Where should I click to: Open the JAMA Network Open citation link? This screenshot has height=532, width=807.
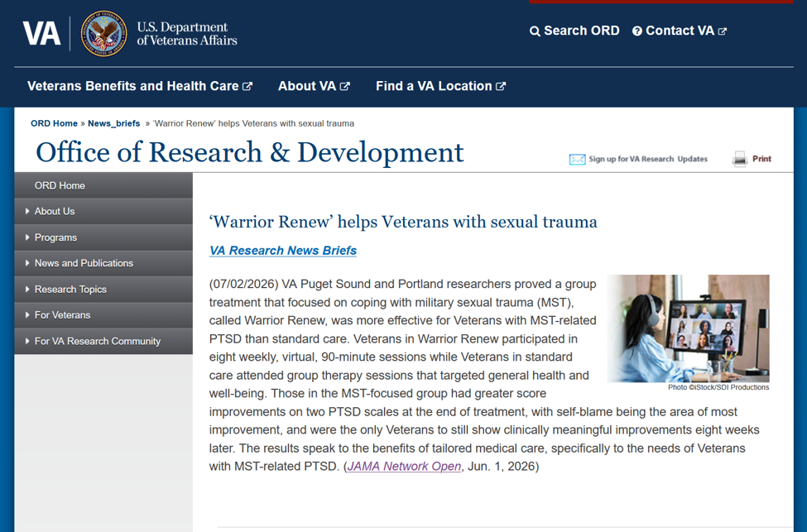(404, 466)
